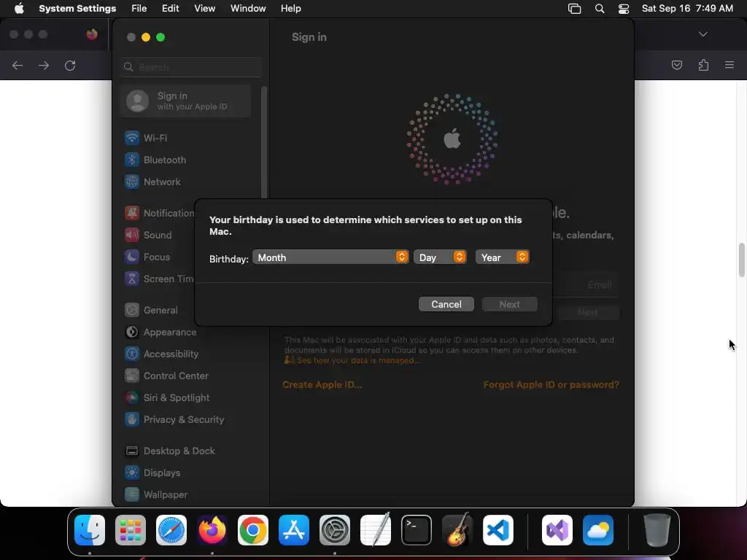Open App Store from the Dock
The height and width of the screenshot is (560, 747).
click(x=294, y=530)
